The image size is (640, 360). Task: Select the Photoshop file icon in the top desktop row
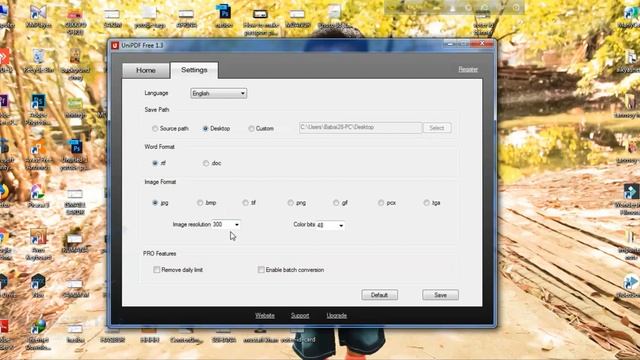[224, 16]
